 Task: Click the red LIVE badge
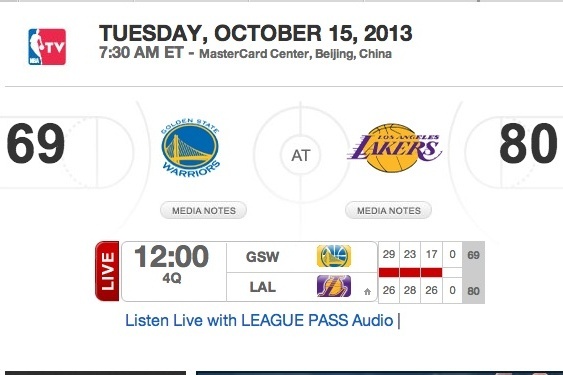(x=107, y=271)
